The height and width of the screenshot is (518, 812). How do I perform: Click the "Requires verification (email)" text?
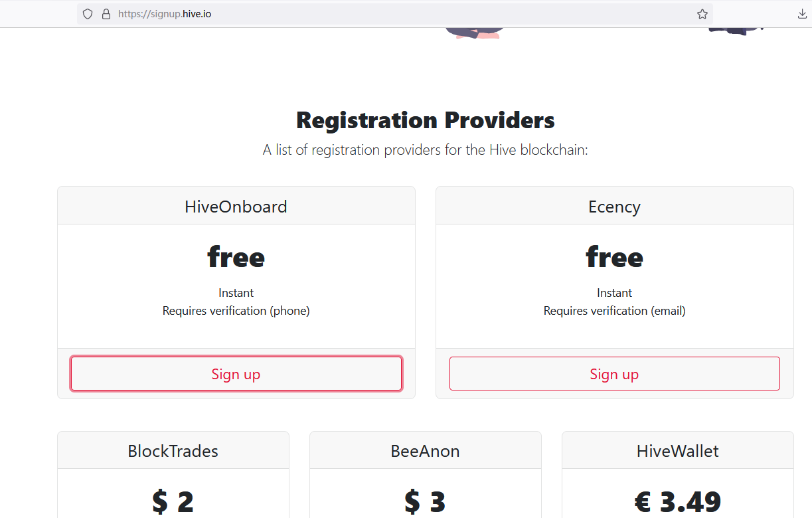tap(615, 310)
